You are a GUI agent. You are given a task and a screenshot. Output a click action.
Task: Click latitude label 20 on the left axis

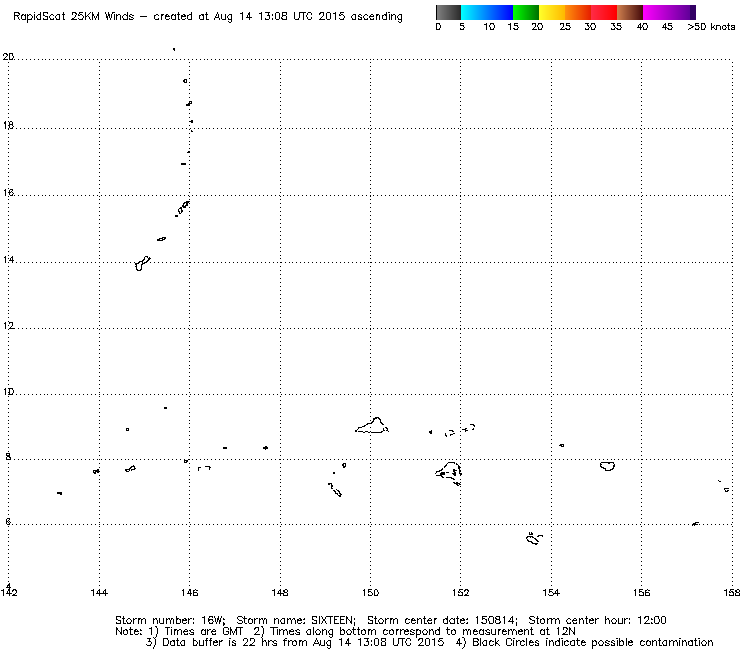point(8,57)
